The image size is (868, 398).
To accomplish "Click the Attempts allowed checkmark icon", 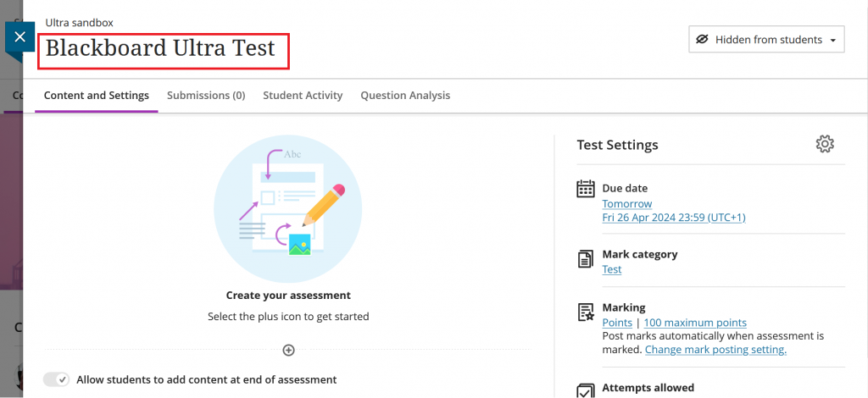I will [585, 390].
